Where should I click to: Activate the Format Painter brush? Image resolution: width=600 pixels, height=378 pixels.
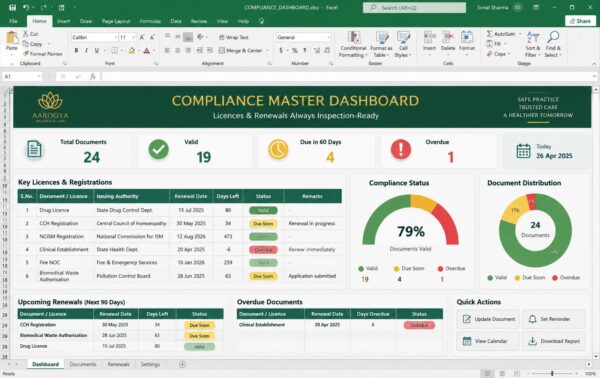pos(26,54)
